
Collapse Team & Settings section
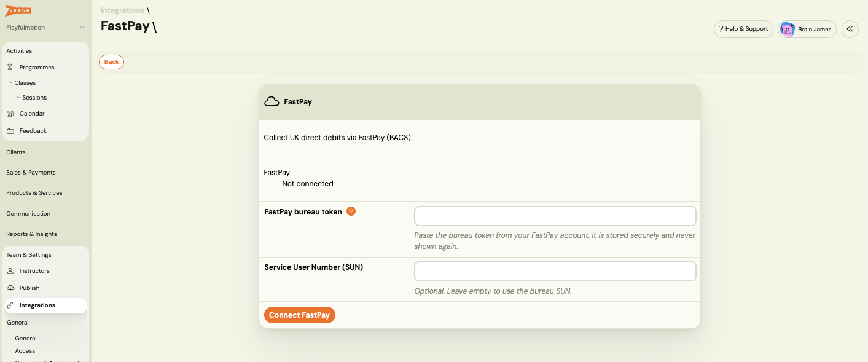(29, 255)
